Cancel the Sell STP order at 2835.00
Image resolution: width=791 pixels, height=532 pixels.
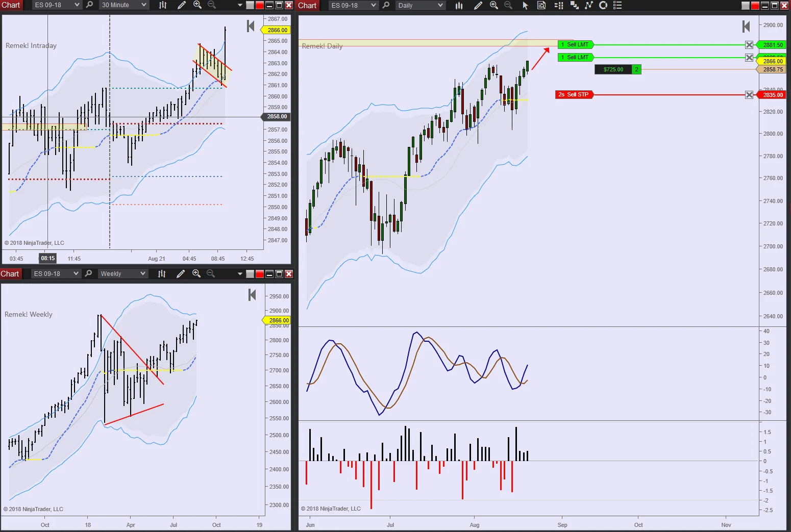coord(749,95)
